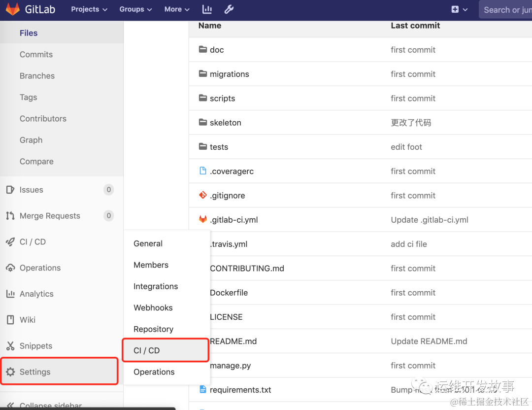Click 'Update README.md' commit message
This screenshot has width=532, height=410.
click(429, 341)
